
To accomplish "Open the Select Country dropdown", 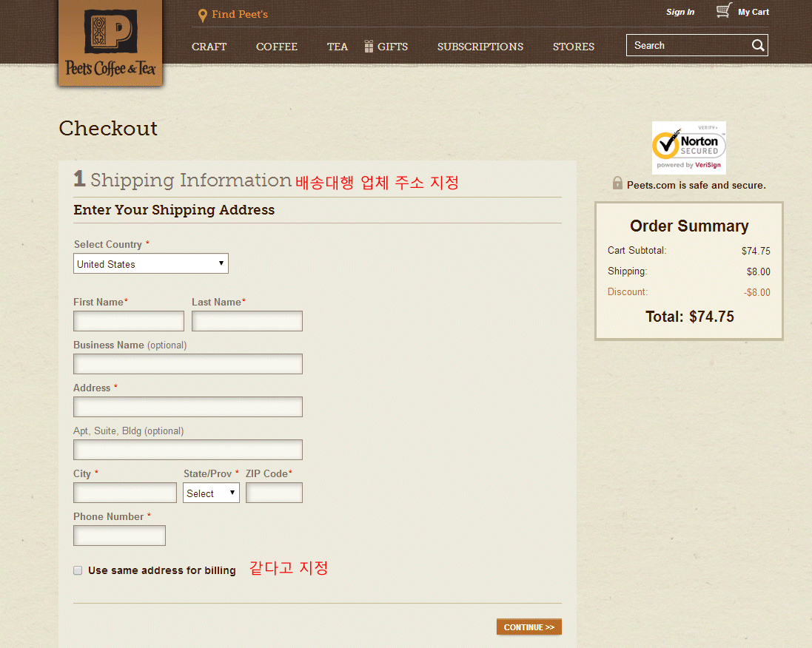I will point(151,264).
